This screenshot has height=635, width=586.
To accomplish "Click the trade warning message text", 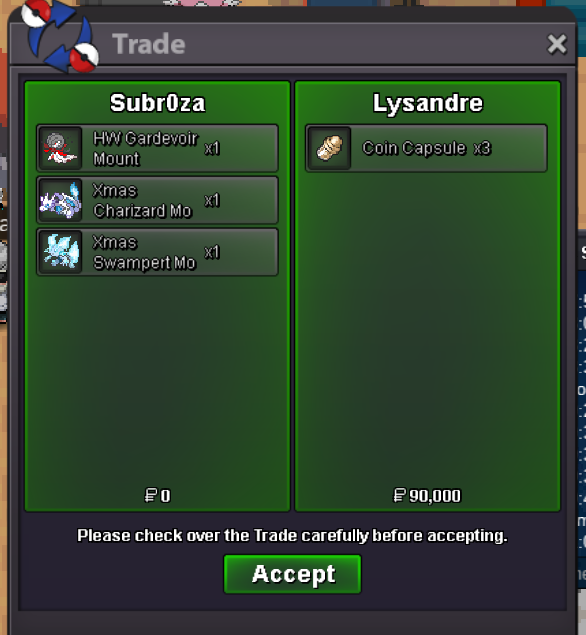I will (x=292, y=536).
